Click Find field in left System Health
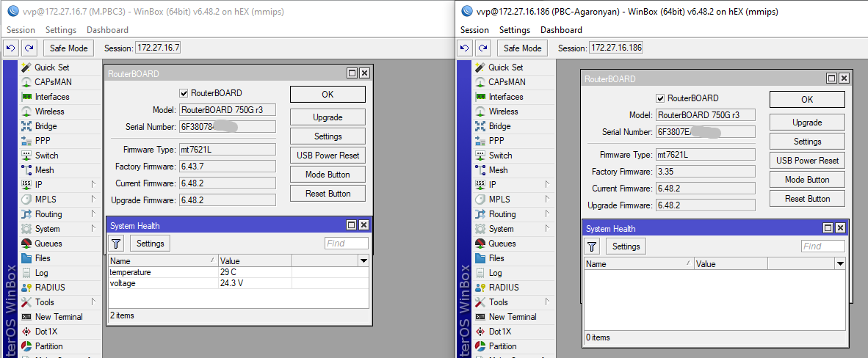The height and width of the screenshot is (358, 868). coord(346,243)
